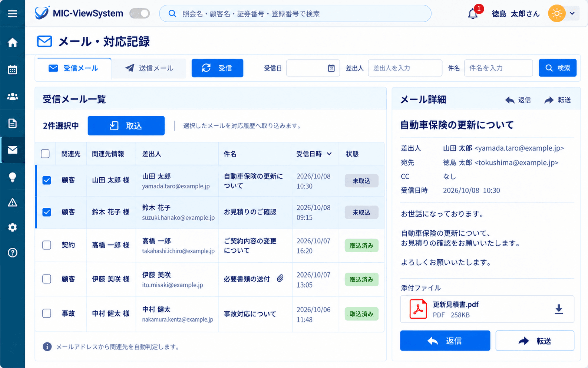Viewport: 588px width, 368px height.
Task: Open the customers people icon in sidebar
Action: [13, 96]
